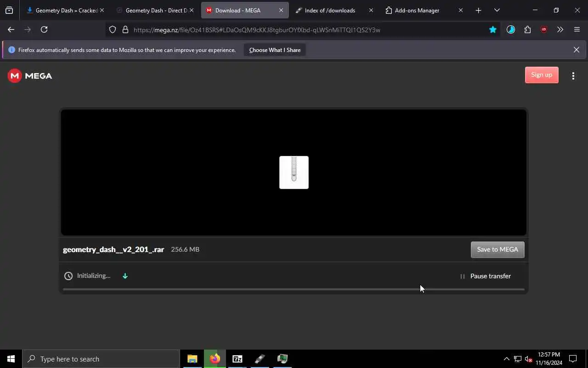Toggle the bookmark star icon

pos(493,30)
